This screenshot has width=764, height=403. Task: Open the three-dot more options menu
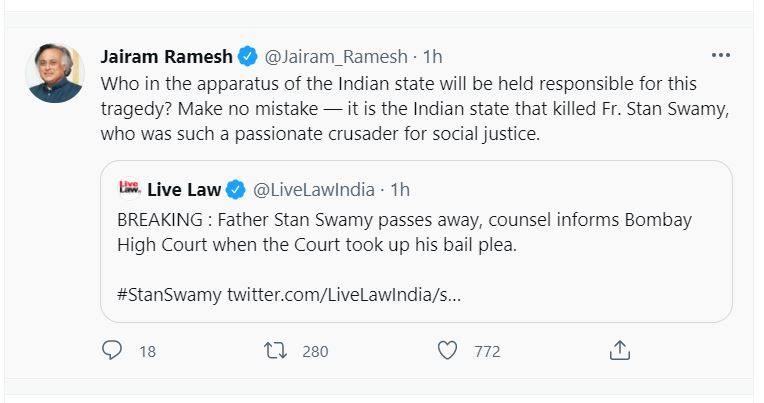pyautogui.click(x=720, y=54)
